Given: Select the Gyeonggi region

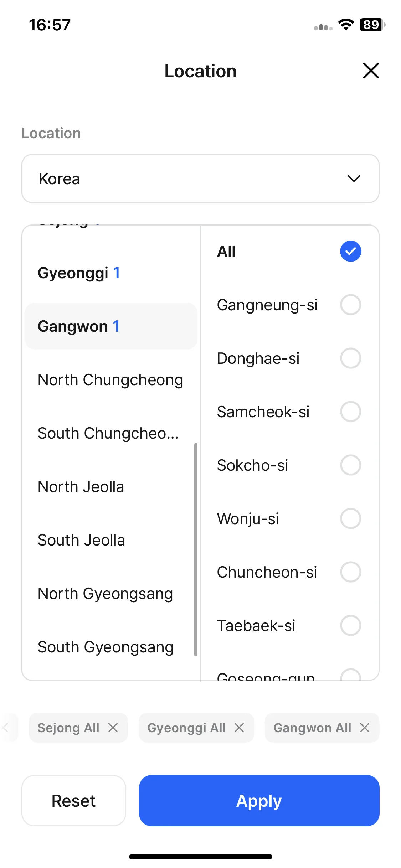Looking at the screenshot, I should click(x=111, y=273).
